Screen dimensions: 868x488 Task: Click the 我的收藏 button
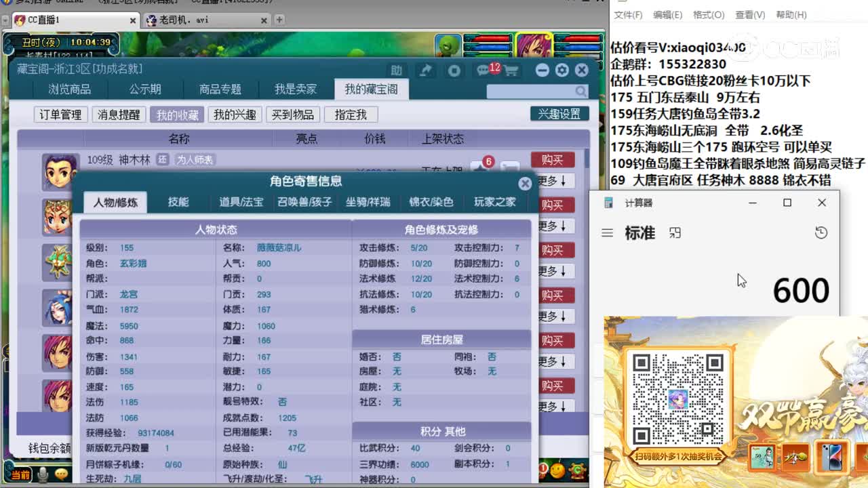coord(177,115)
